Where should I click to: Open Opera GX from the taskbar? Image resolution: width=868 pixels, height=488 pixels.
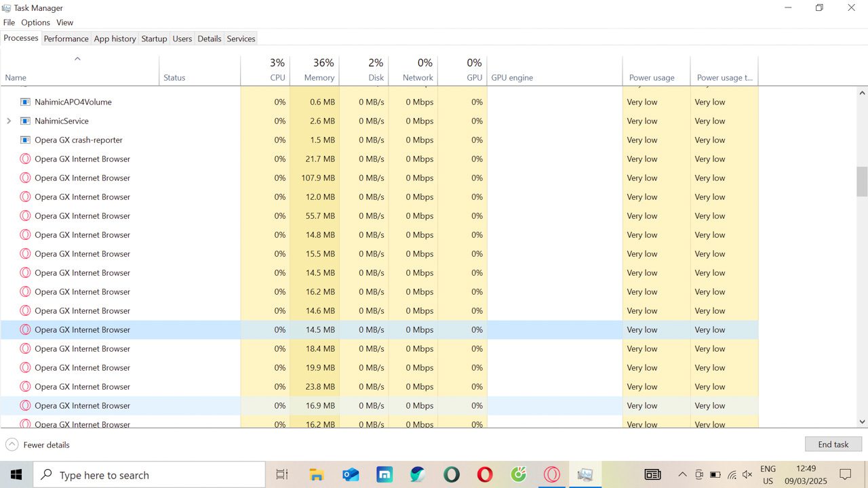tap(552, 474)
